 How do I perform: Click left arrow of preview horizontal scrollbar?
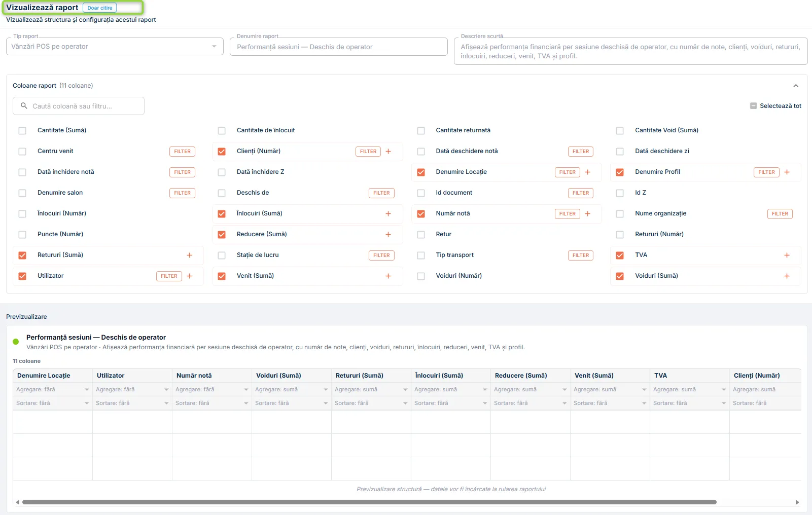click(x=18, y=502)
